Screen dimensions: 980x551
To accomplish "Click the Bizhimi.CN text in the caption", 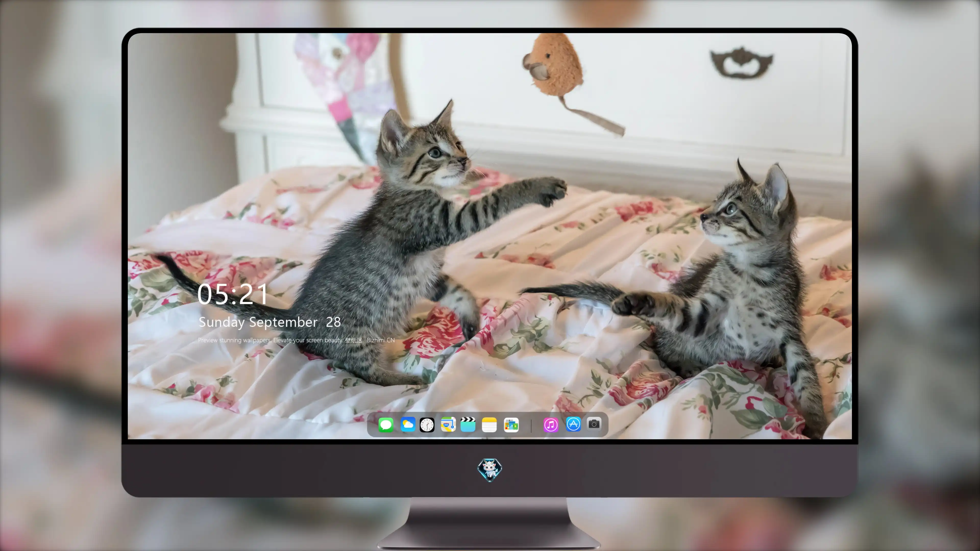I will 381,340.
